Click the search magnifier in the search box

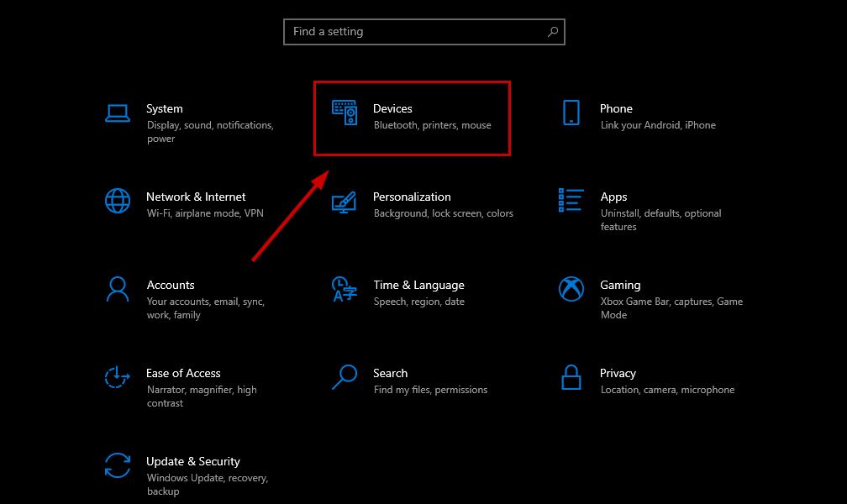tap(553, 32)
